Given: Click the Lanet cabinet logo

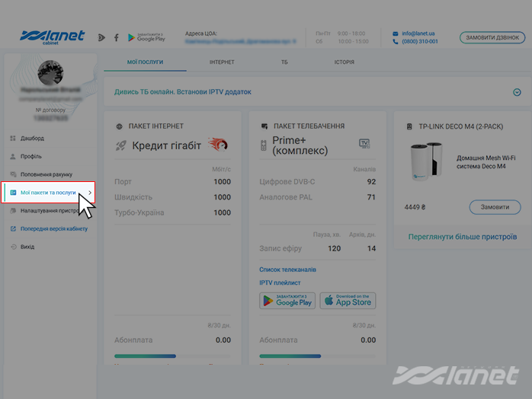Looking at the screenshot, I should pos(52,37).
